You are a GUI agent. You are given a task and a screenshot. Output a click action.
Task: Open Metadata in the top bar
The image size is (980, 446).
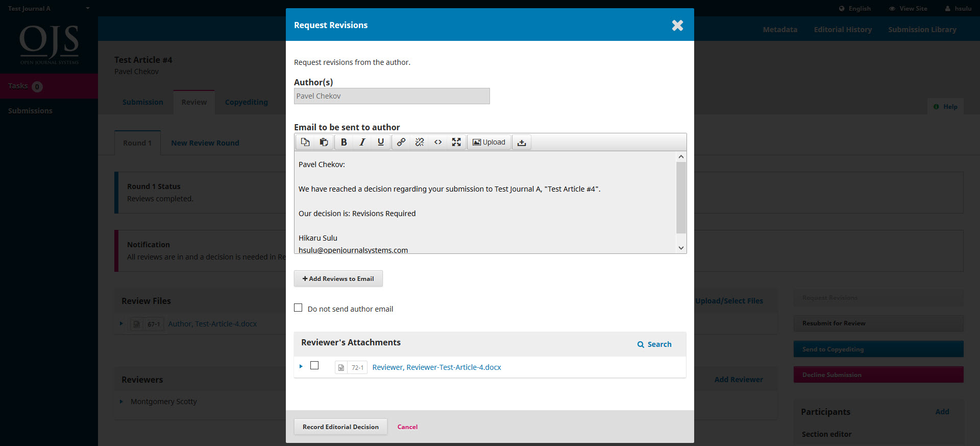click(x=780, y=30)
